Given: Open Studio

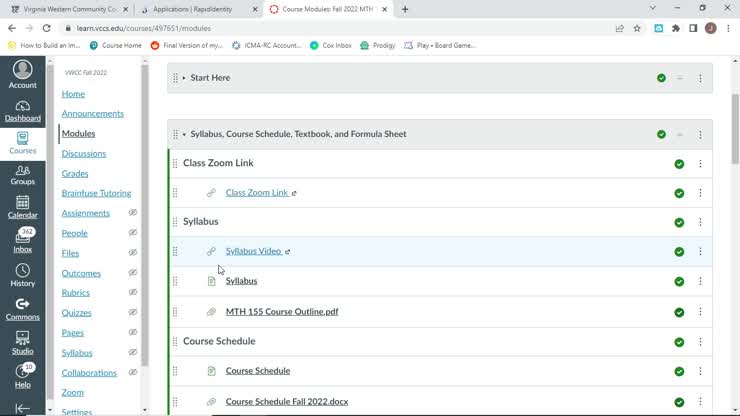Looking at the screenshot, I should pos(23,343).
